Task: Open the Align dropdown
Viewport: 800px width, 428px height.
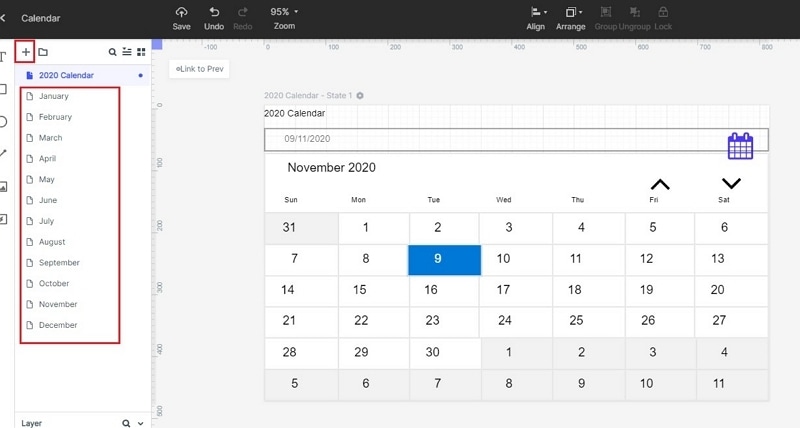Action: click(536, 18)
